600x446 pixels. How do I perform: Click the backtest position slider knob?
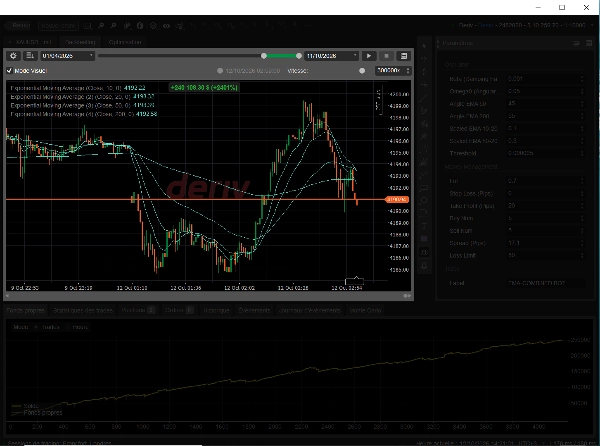(220, 71)
